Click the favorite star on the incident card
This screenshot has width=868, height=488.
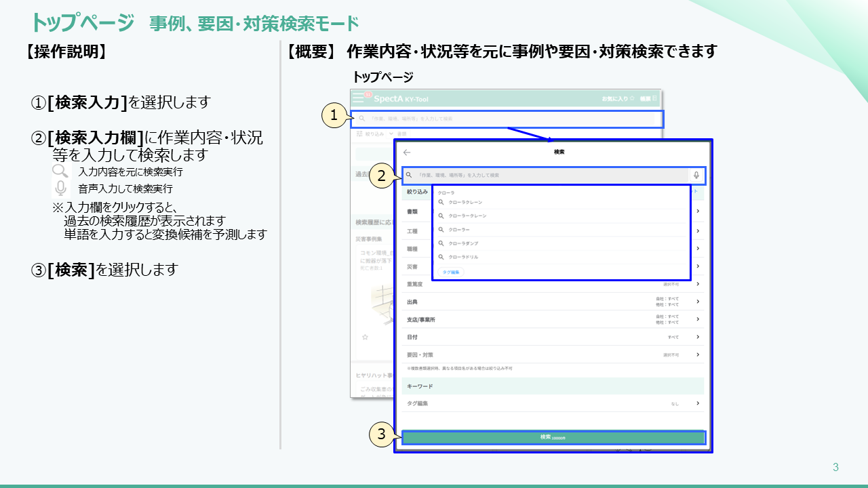pos(365,337)
